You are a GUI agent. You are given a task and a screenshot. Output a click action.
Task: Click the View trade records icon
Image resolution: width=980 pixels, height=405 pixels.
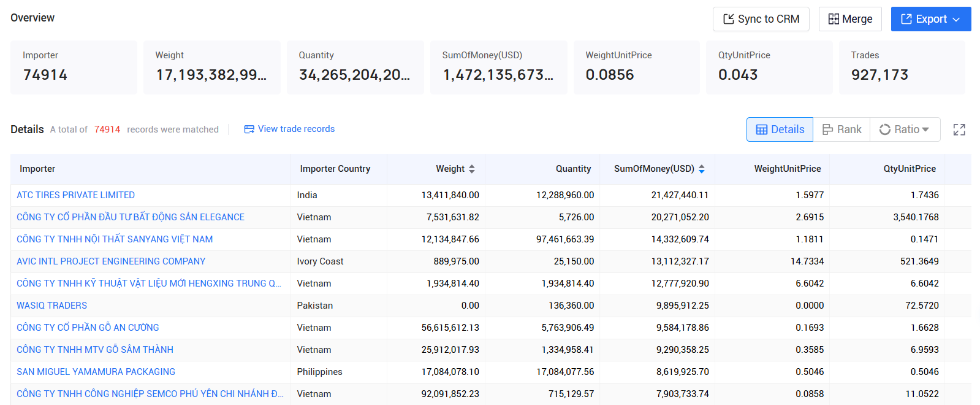[x=249, y=129]
